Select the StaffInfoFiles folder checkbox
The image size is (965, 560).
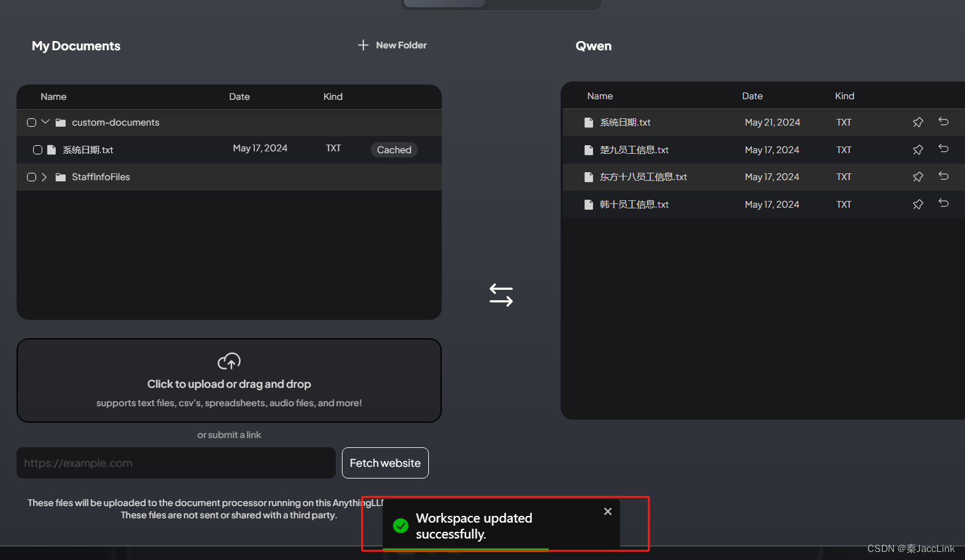tap(32, 177)
